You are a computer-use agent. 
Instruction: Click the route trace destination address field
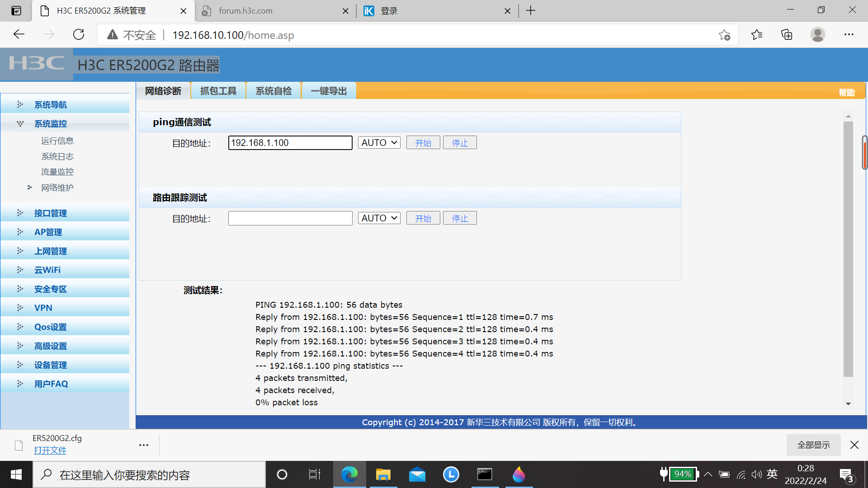[x=290, y=218]
